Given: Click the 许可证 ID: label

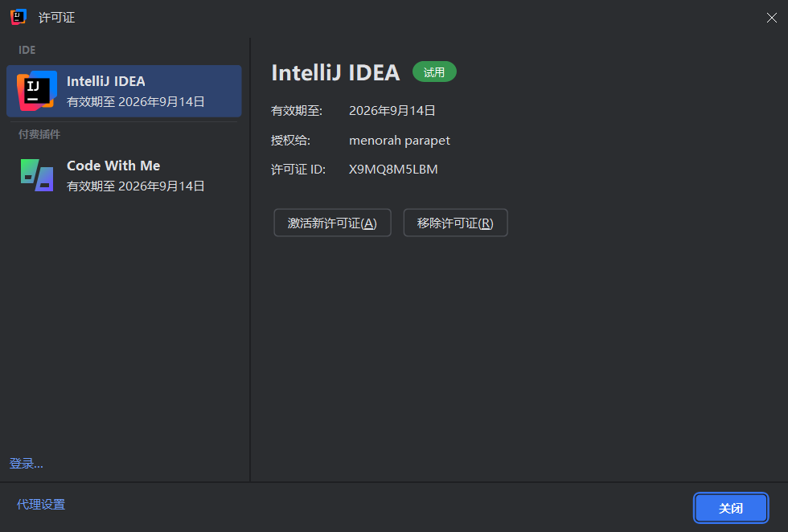Looking at the screenshot, I should pyautogui.click(x=298, y=170).
